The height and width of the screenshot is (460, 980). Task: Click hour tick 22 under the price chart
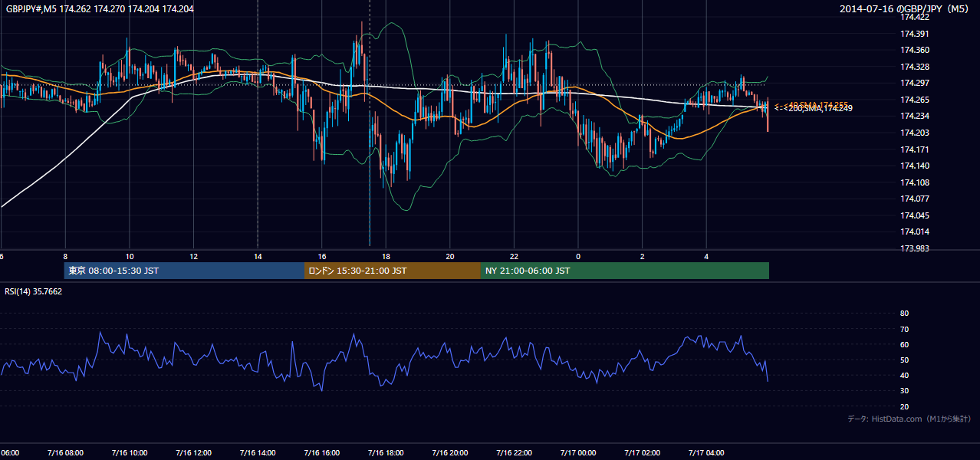(x=514, y=257)
